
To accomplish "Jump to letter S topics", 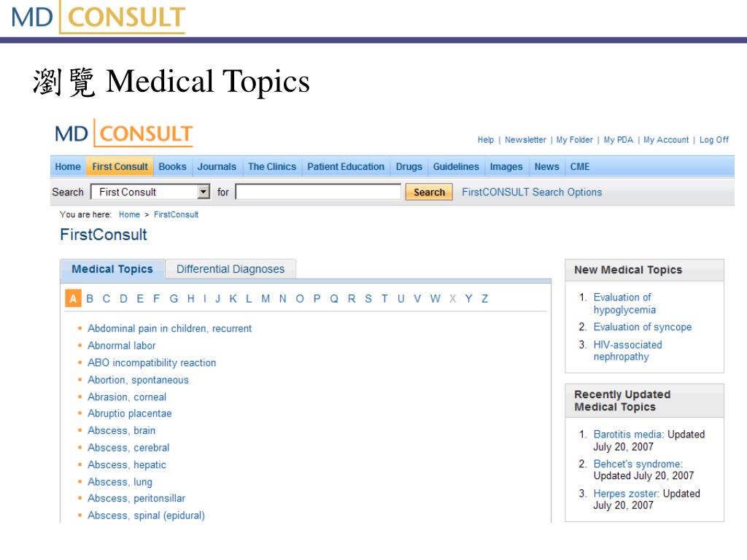I will tap(368, 298).
